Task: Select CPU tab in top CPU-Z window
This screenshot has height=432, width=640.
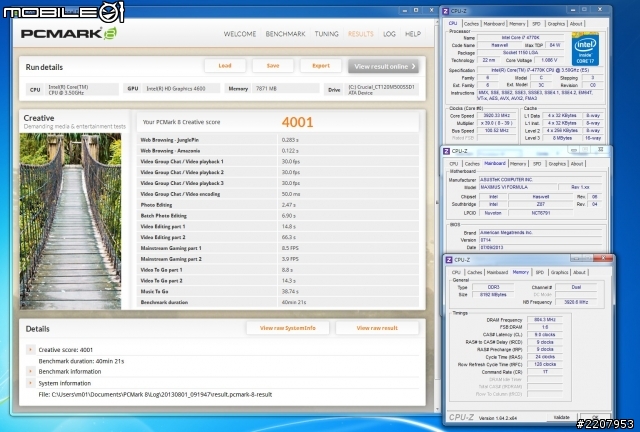Action: pos(453,23)
